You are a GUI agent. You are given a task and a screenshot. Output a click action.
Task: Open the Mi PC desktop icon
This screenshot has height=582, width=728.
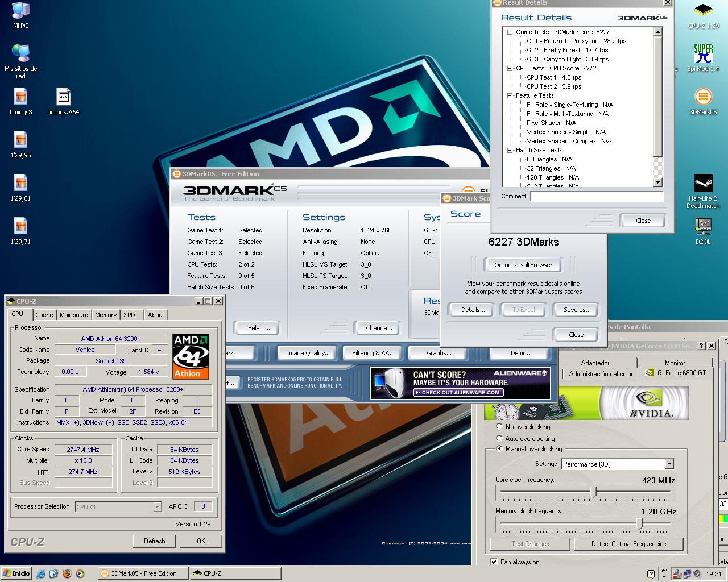click(x=20, y=15)
